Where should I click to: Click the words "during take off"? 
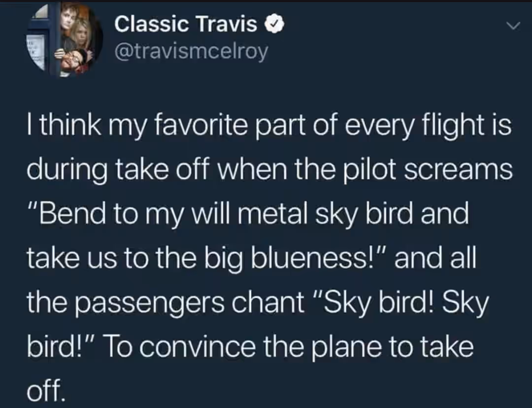pos(117,170)
